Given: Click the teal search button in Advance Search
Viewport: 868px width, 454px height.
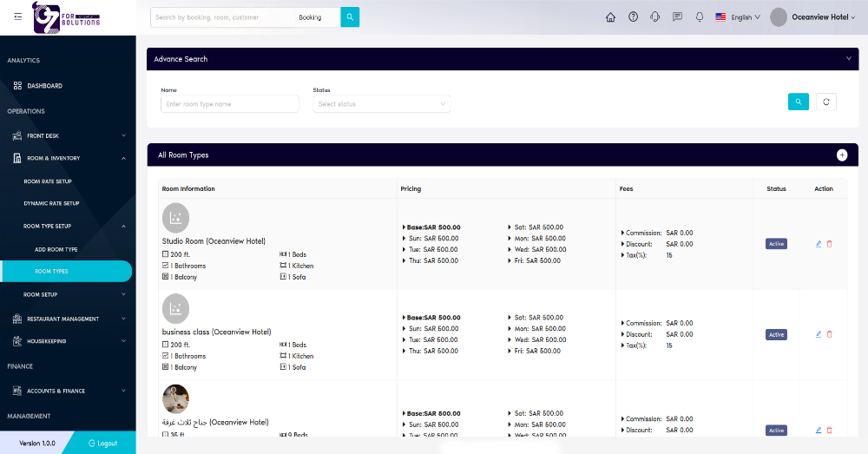Looking at the screenshot, I should point(798,102).
